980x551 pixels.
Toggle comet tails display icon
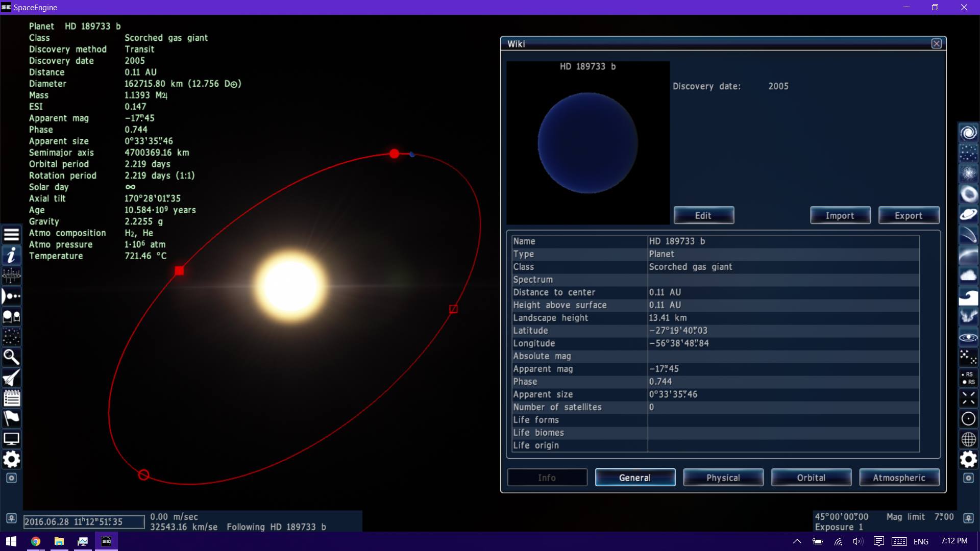click(968, 235)
